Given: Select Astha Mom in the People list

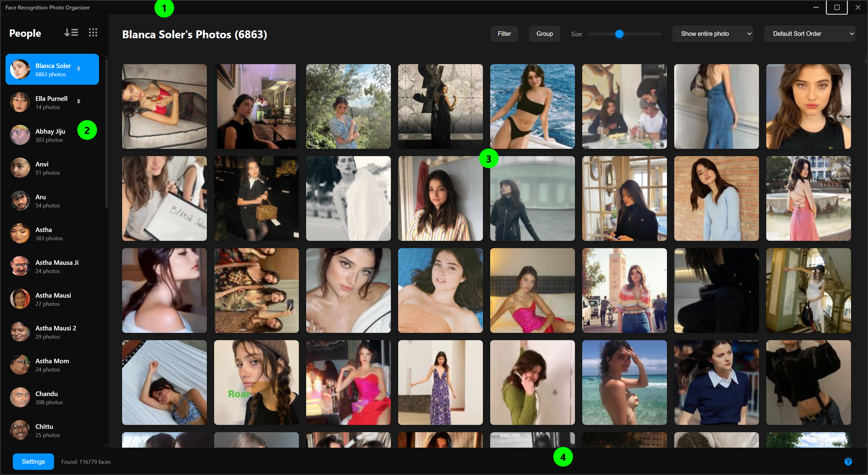Looking at the screenshot, I should click(x=52, y=364).
